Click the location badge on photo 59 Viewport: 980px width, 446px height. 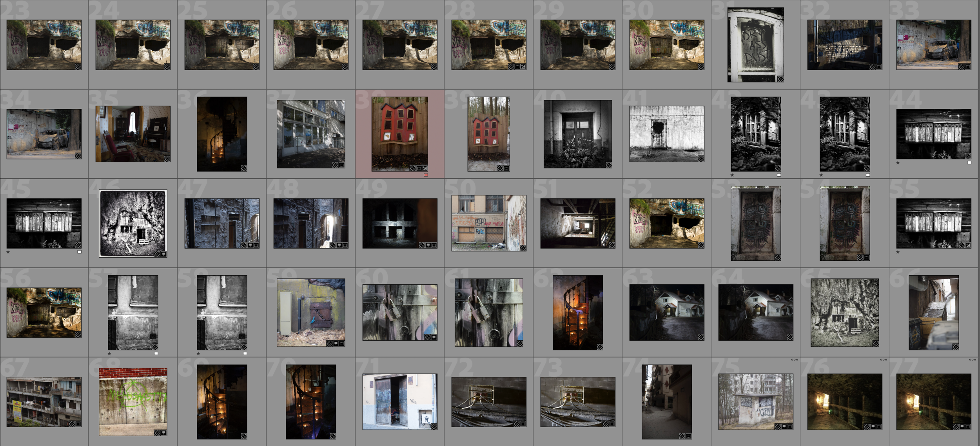point(336,343)
